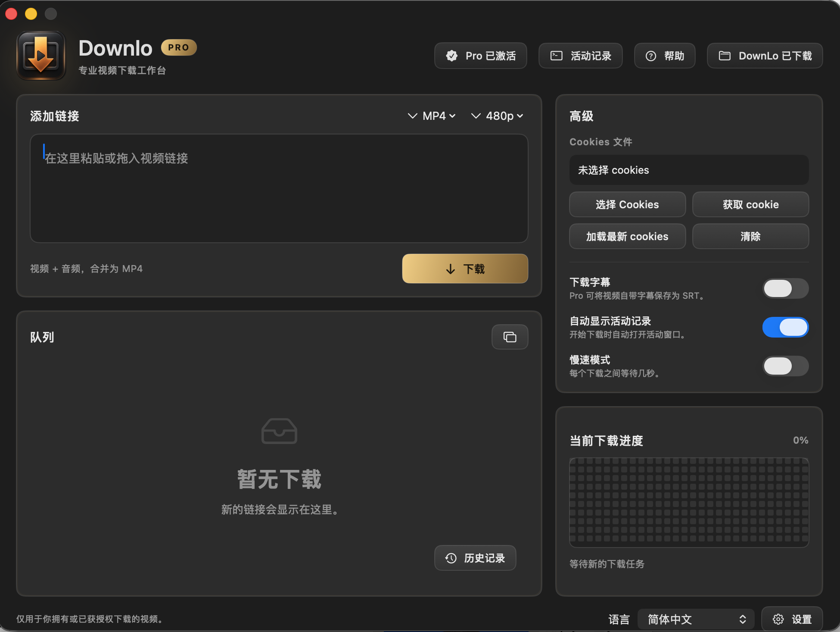Open Pro 已激活 status button
The width and height of the screenshot is (840, 632).
481,56
